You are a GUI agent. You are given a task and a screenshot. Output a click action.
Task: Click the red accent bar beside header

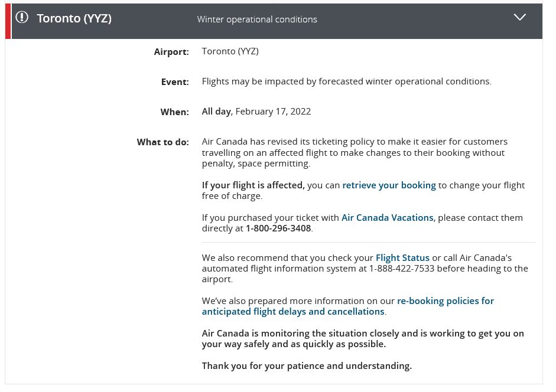pos(8,21)
